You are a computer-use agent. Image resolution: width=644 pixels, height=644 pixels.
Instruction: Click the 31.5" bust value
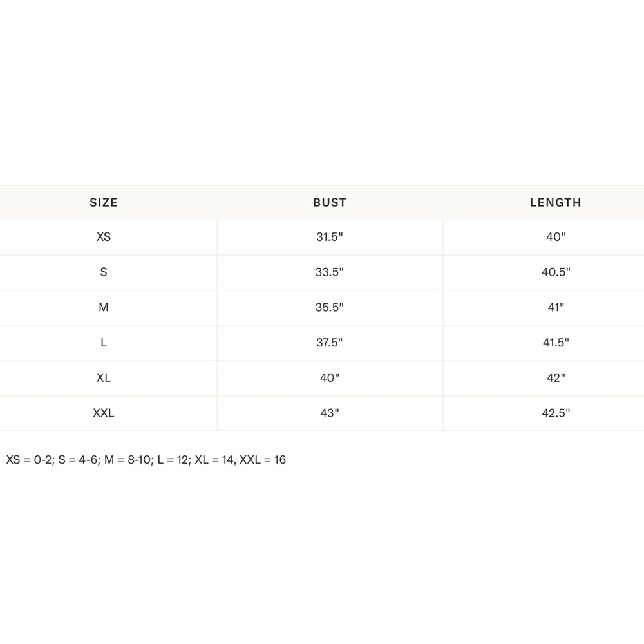(x=330, y=237)
